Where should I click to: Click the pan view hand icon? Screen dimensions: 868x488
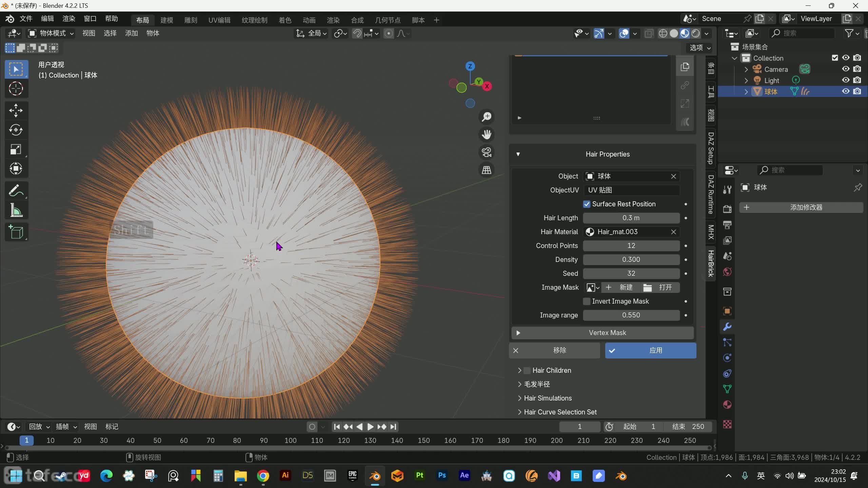click(487, 135)
